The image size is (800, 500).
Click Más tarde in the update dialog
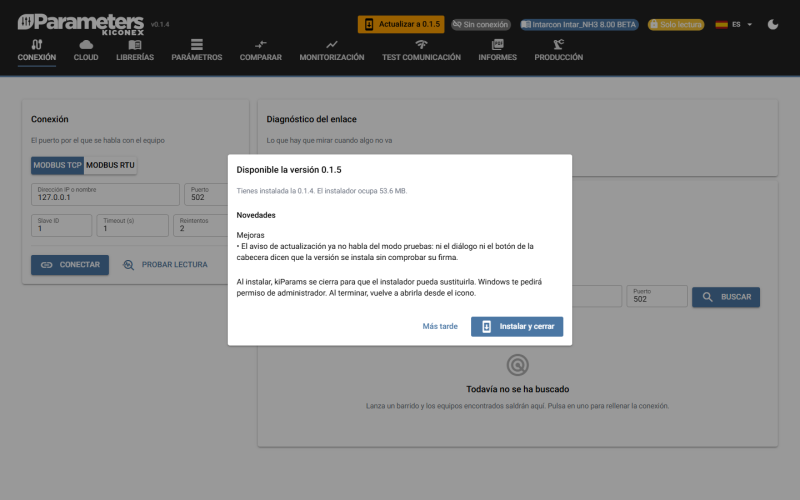tap(440, 327)
